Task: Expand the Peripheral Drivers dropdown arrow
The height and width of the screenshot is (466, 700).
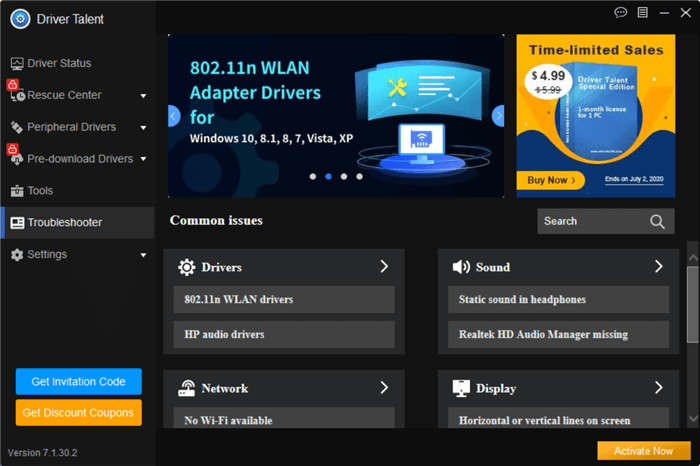Action: coord(143,128)
